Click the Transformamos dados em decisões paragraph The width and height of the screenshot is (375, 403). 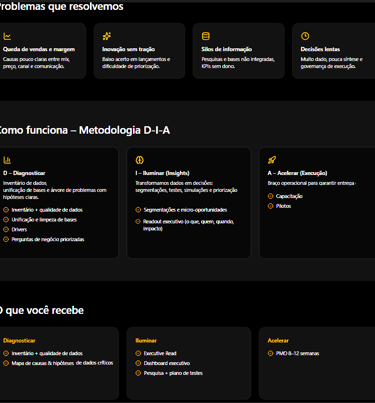point(186,187)
